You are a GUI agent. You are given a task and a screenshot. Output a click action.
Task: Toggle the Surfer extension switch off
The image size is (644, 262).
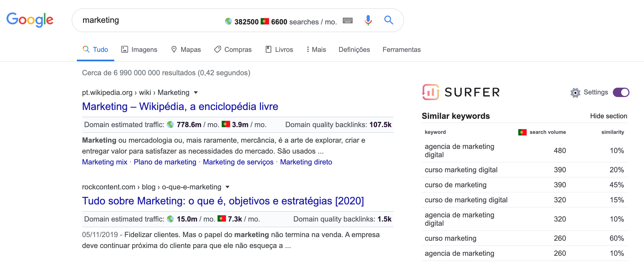[621, 92]
